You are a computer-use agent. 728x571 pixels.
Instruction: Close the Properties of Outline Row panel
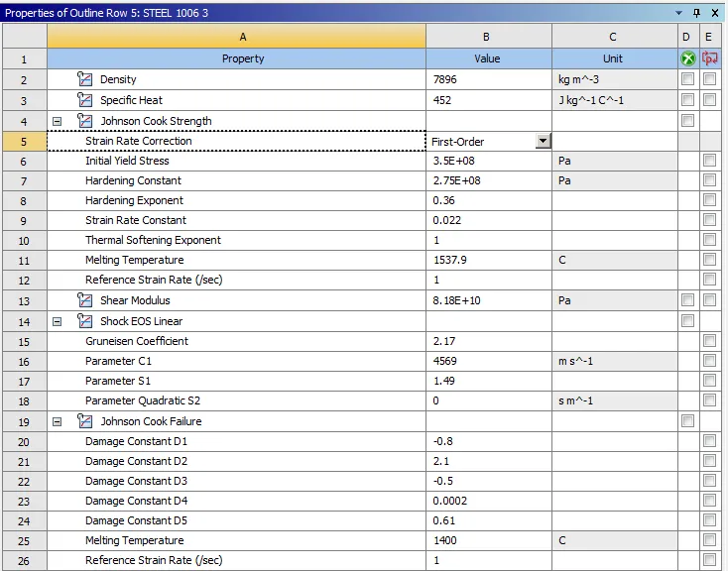715,13
